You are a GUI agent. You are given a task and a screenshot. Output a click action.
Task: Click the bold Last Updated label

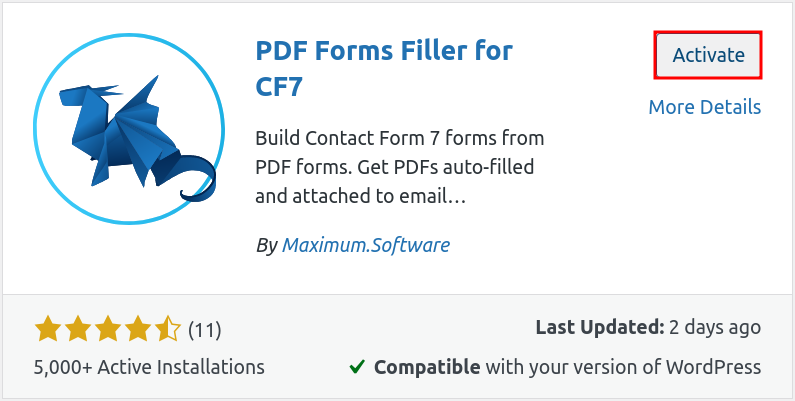600,328
